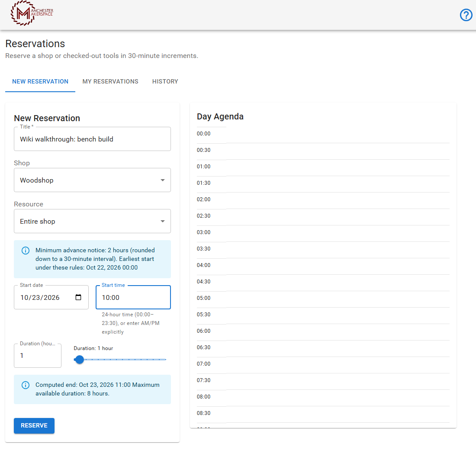Click the 06:00 agenda slot label
476x450 pixels.
tap(203, 331)
